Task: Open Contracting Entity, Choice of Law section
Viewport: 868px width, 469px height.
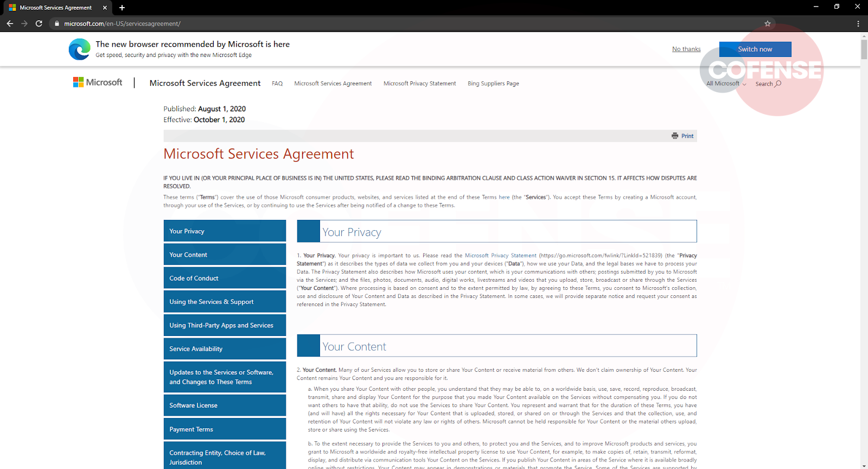Action: 225,456
